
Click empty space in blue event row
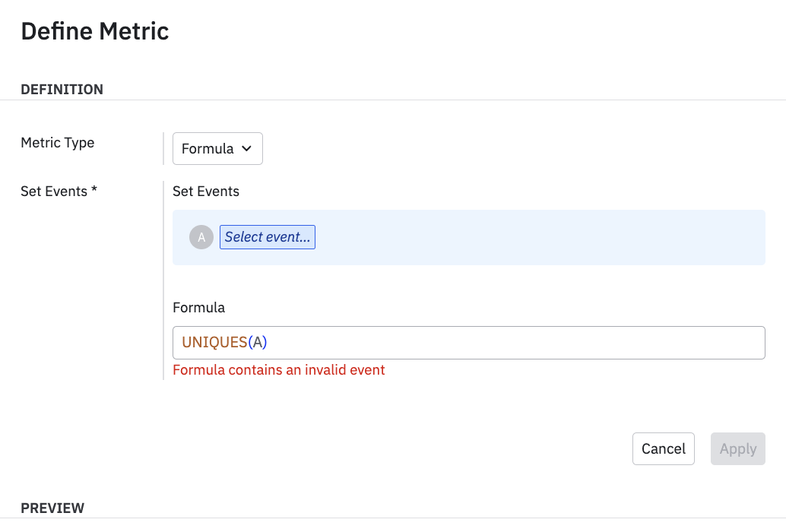532,237
